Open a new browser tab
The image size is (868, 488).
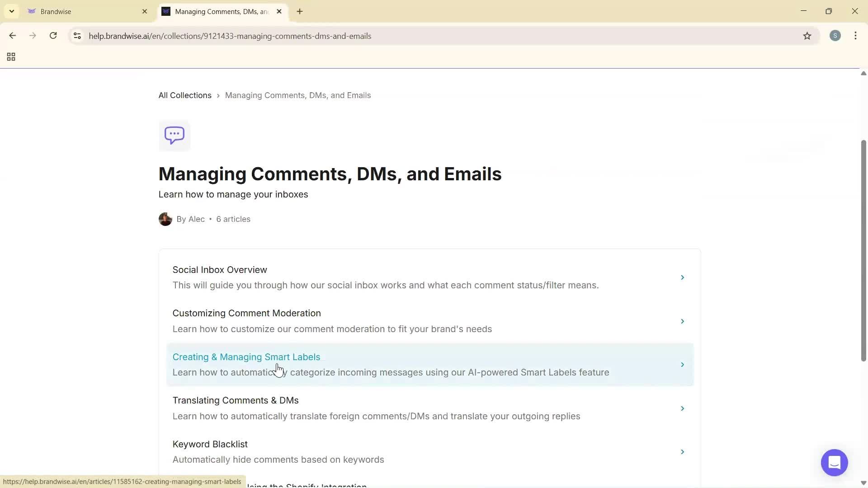[300, 11]
